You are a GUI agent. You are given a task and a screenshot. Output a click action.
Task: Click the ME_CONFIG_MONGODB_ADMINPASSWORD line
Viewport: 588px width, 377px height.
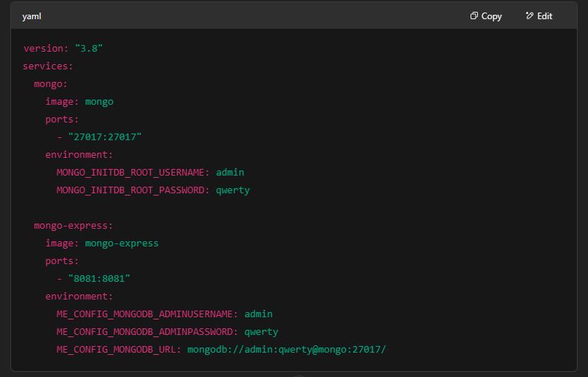click(x=167, y=332)
